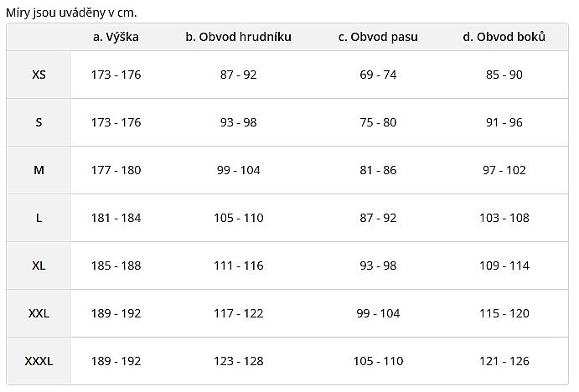579x392 pixels.
Task: Select the XL size row label
Action: [39, 266]
